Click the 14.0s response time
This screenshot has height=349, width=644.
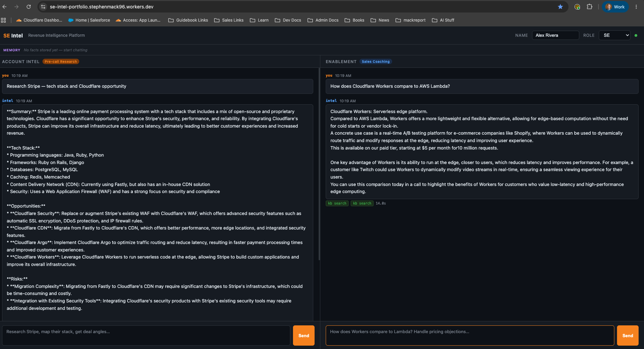pos(381,203)
